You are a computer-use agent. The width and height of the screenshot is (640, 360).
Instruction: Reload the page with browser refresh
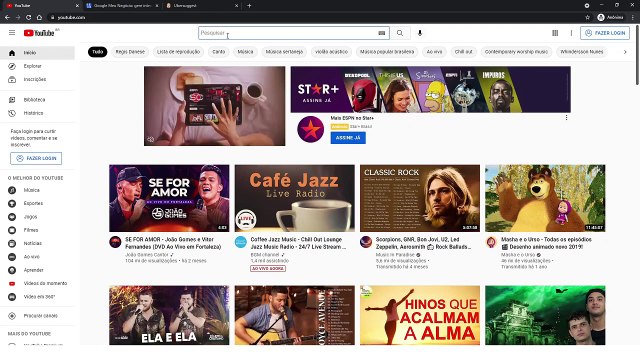click(x=29, y=17)
